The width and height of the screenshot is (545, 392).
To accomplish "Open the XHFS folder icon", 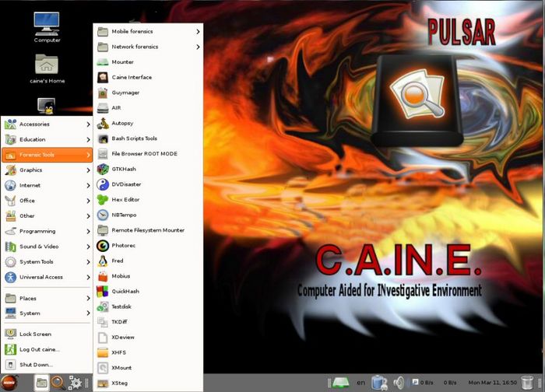I will (x=103, y=352).
